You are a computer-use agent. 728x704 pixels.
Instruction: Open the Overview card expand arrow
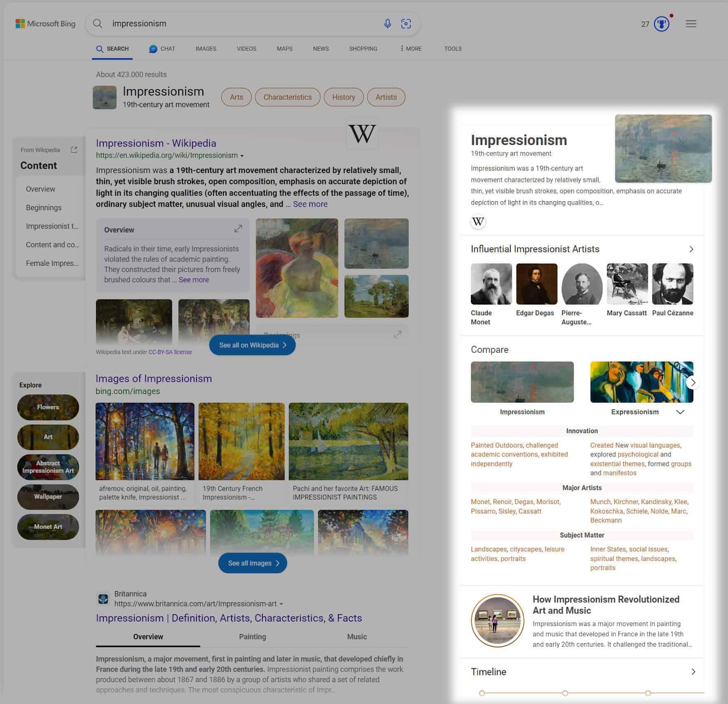point(238,229)
